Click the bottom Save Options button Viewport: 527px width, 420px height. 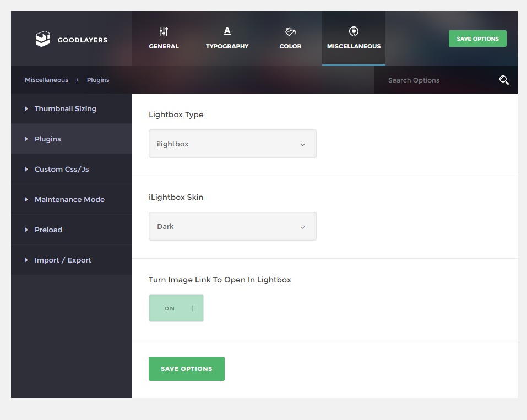tap(187, 369)
